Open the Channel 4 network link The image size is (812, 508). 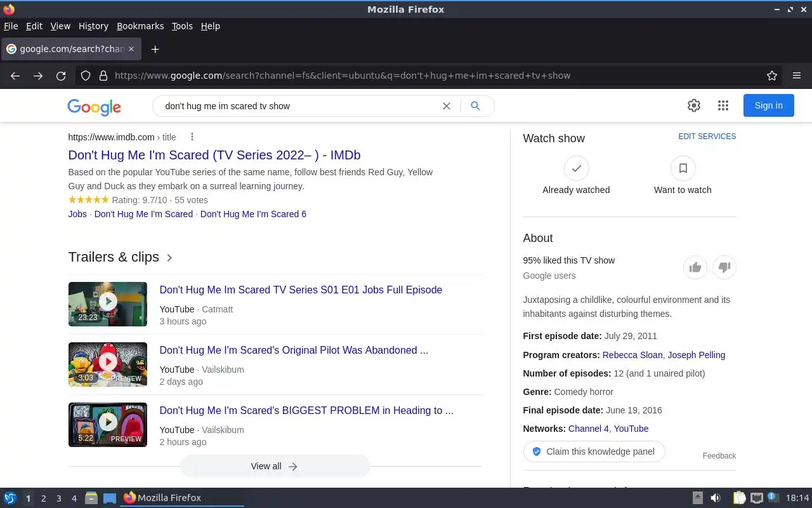click(x=588, y=429)
